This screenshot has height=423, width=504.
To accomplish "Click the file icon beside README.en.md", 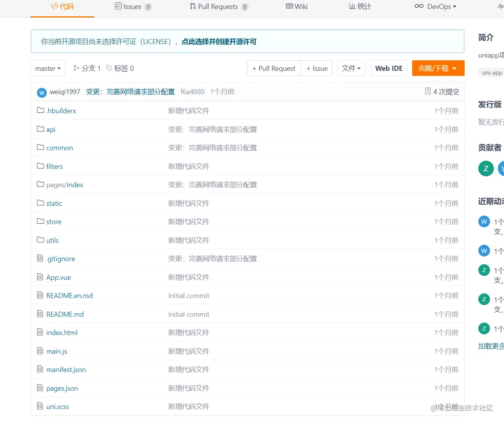I will click(40, 295).
